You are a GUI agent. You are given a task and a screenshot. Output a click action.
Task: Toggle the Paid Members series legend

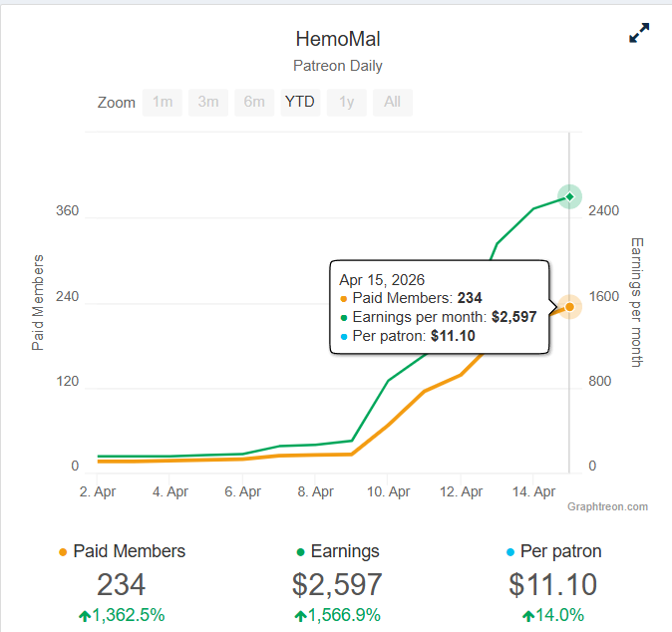tap(123, 551)
